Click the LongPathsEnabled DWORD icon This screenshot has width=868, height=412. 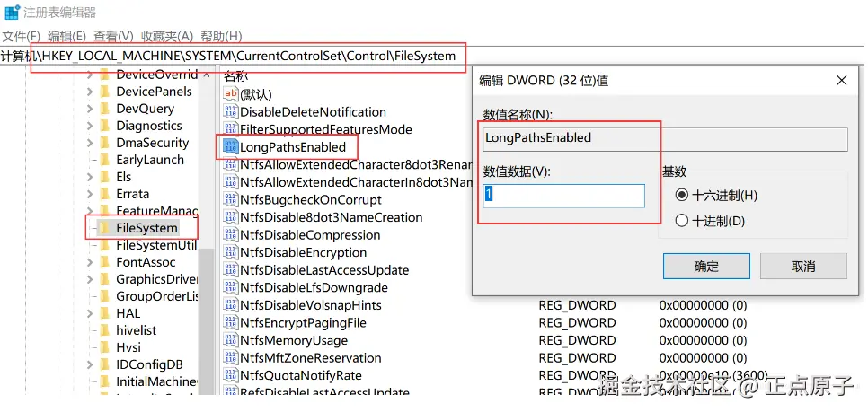pyautogui.click(x=230, y=147)
